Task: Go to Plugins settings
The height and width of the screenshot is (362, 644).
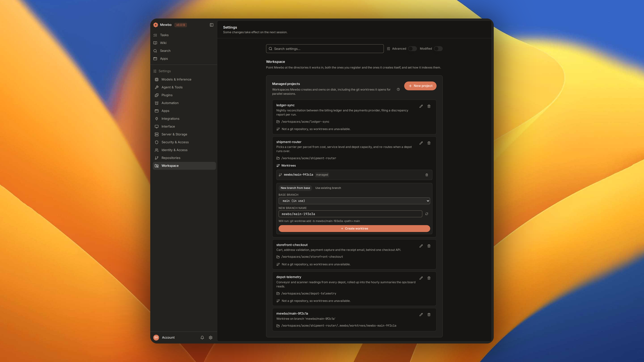Action: click(x=184, y=95)
